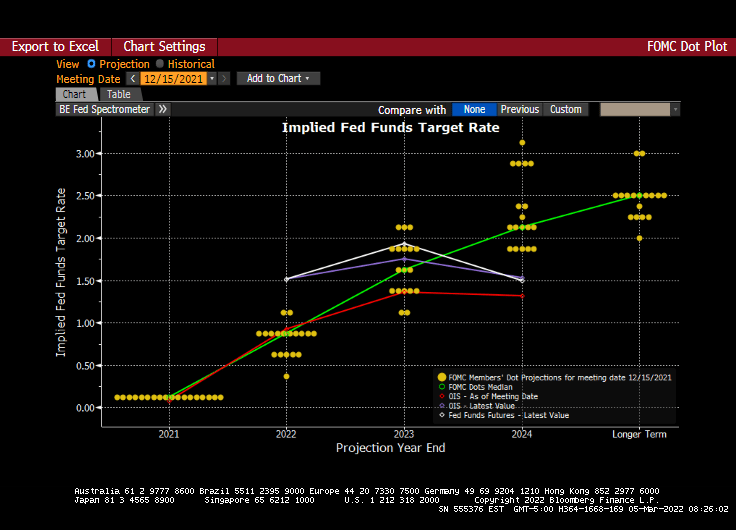Expand the Add to Chart dropdown
Viewport: 736px width, 530px height.
pos(278,78)
